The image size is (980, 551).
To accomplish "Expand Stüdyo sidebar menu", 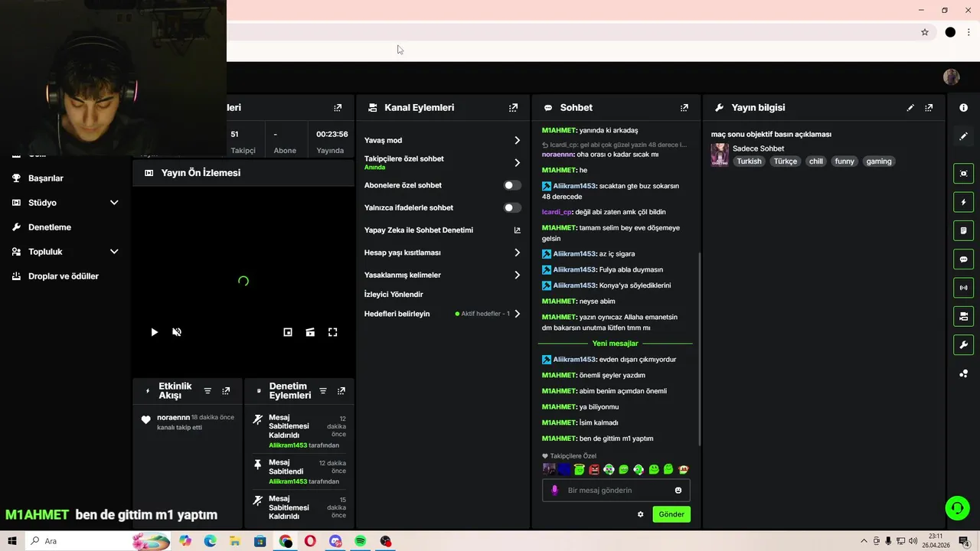I will click(114, 203).
